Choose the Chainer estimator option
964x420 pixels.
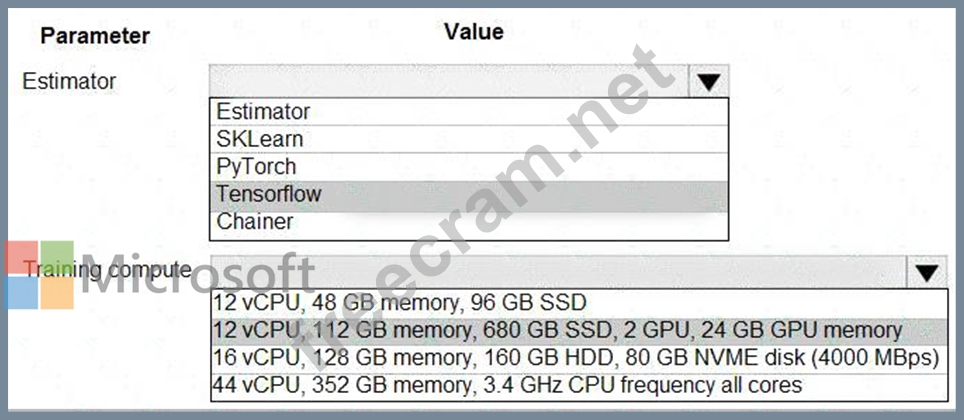click(x=258, y=220)
